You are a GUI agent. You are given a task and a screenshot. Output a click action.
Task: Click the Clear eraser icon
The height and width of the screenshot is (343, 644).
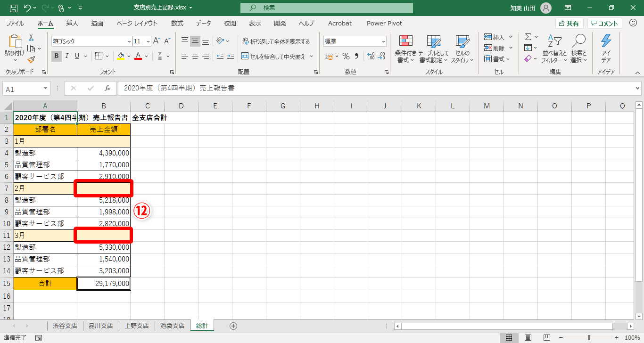pyautogui.click(x=528, y=58)
